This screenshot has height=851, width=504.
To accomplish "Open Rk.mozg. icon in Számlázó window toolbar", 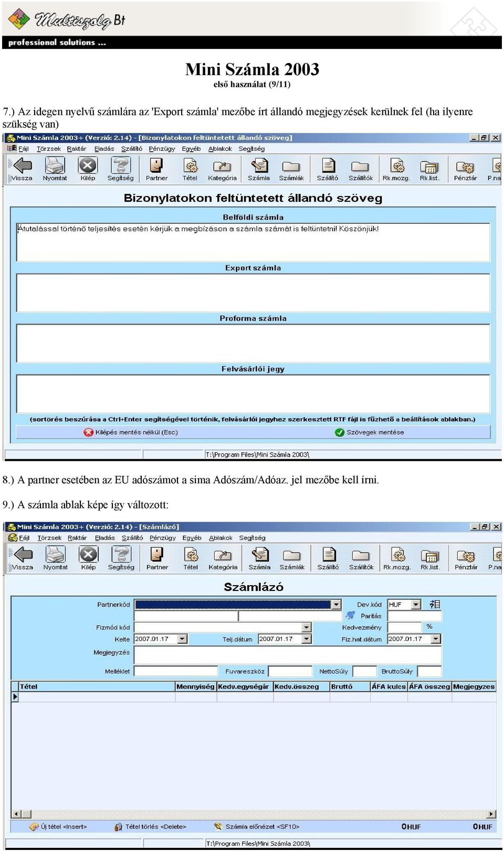I will pos(398,555).
